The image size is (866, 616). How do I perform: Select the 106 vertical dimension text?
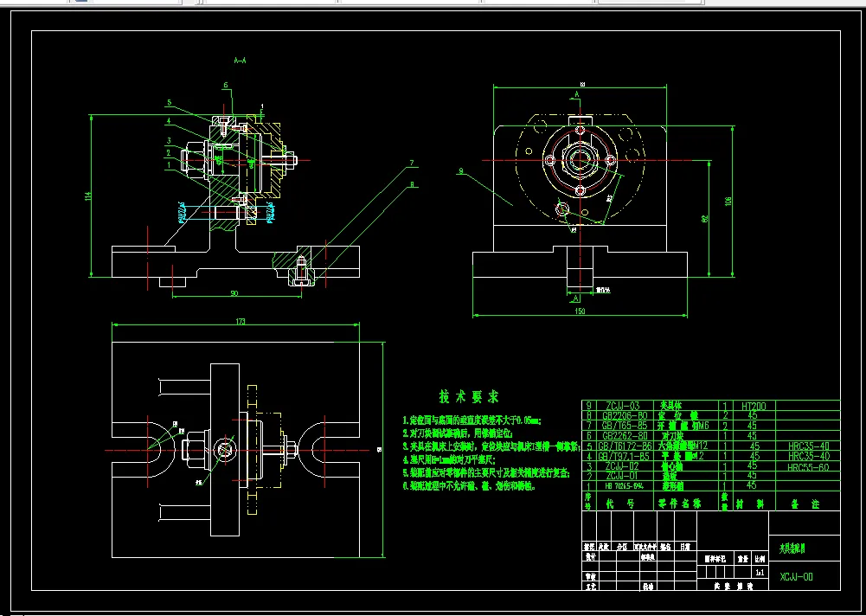pyautogui.click(x=728, y=201)
